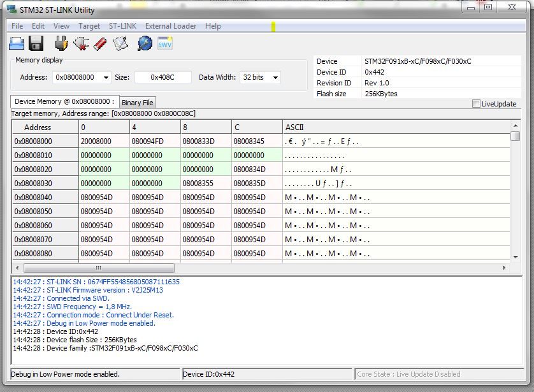The width and height of the screenshot is (534, 392).
Task: Click the Open file toolbar icon
Action: click(17, 44)
